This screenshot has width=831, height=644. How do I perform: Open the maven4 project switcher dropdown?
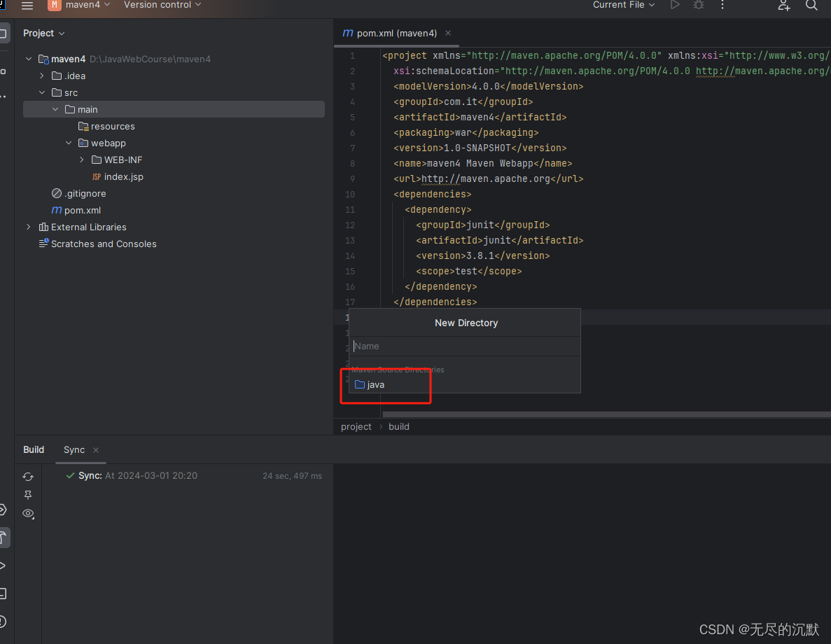click(79, 5)
